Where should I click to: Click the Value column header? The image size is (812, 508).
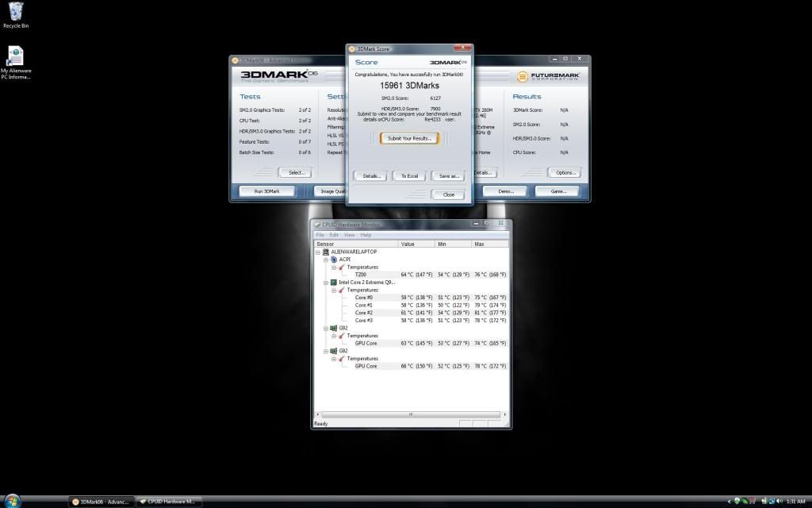pos(417,244)
